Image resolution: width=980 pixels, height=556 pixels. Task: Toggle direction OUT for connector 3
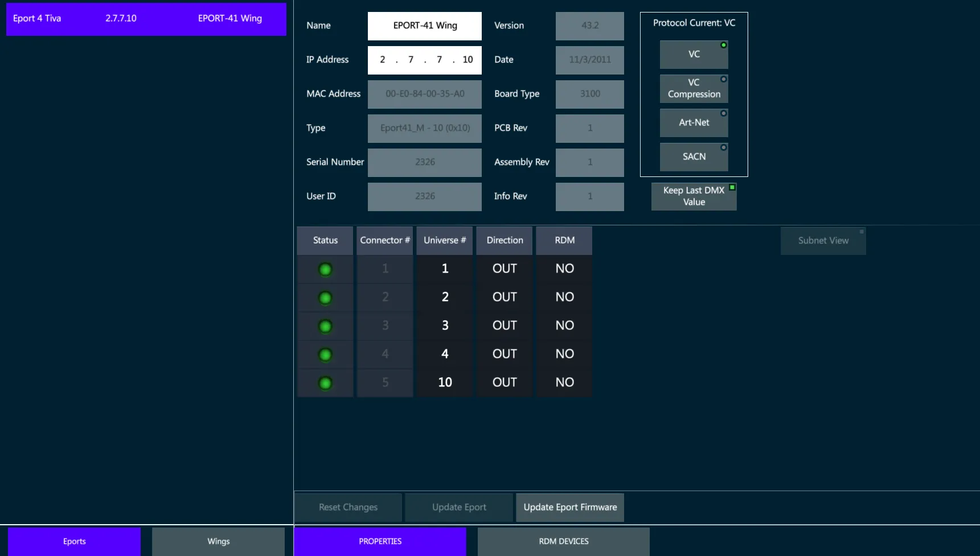pos(505,326)
